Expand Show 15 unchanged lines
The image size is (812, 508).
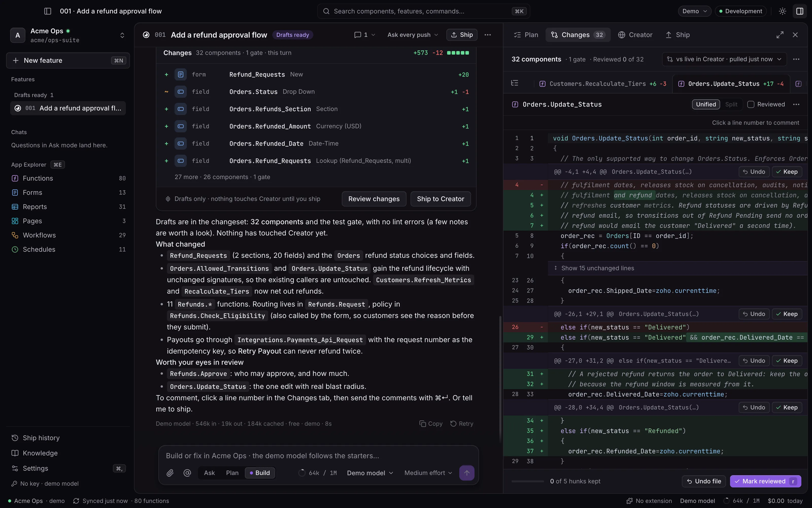point(678,268)
